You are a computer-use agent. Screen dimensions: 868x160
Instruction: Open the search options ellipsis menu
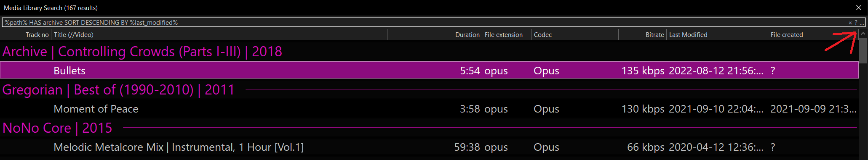(862, 23)
